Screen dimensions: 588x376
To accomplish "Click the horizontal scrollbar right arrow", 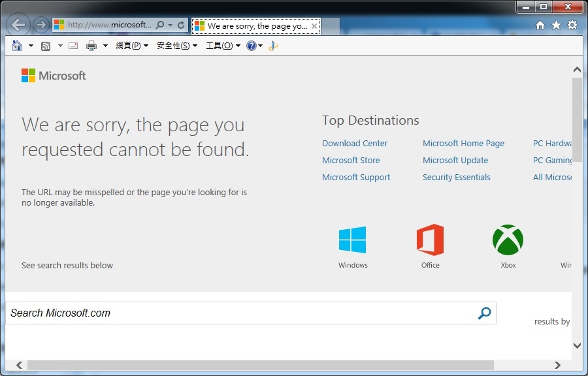I will tap(558, 365).
